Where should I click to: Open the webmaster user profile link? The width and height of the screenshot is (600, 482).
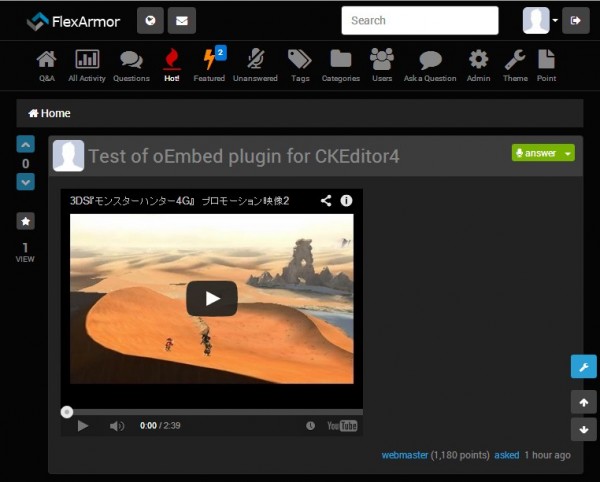[x=404, y=455]
